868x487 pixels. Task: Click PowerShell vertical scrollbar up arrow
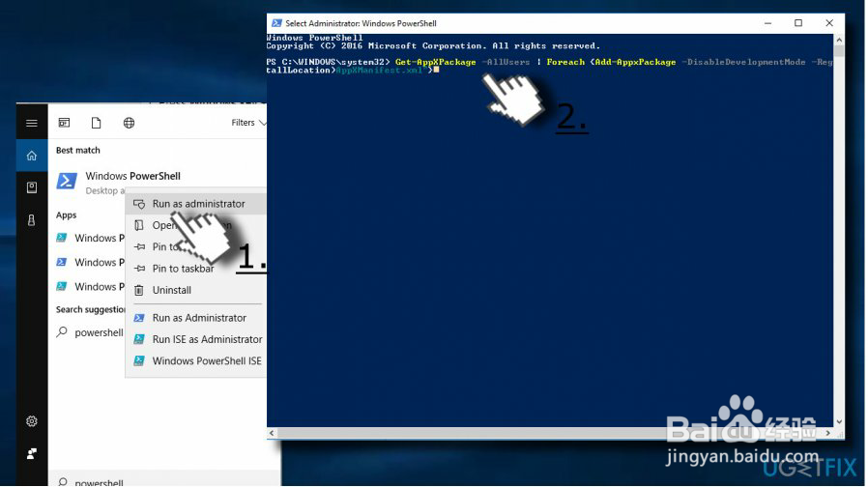point(839,40)
